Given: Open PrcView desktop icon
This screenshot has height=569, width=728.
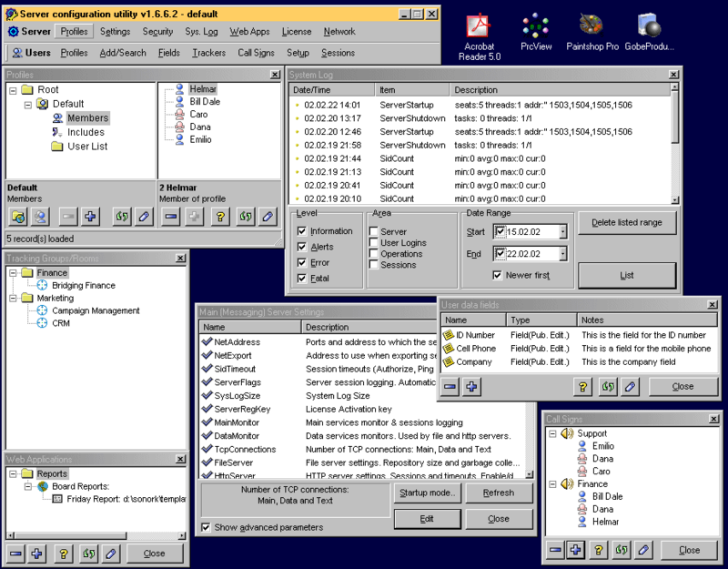Looking at the screenshot, I should [x=536, y=32].
